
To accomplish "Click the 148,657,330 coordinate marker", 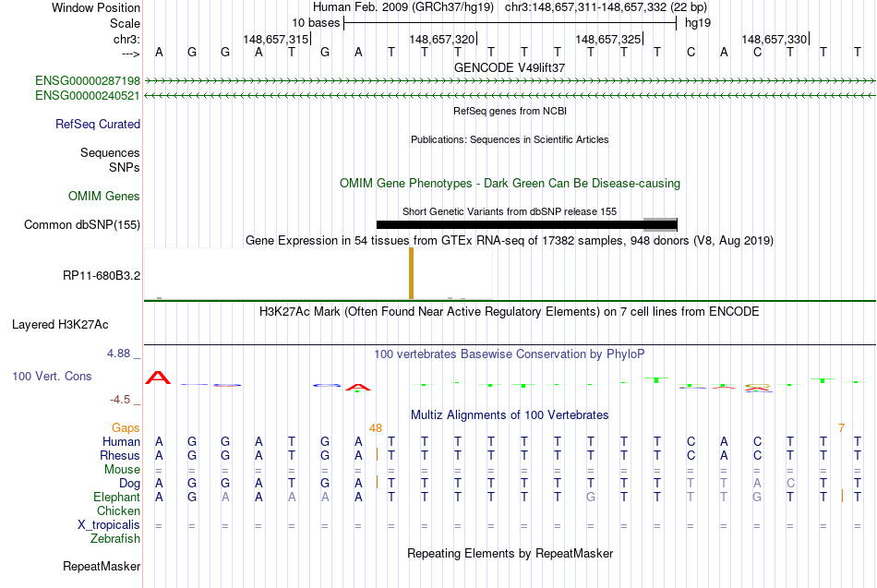I will 775,39.
